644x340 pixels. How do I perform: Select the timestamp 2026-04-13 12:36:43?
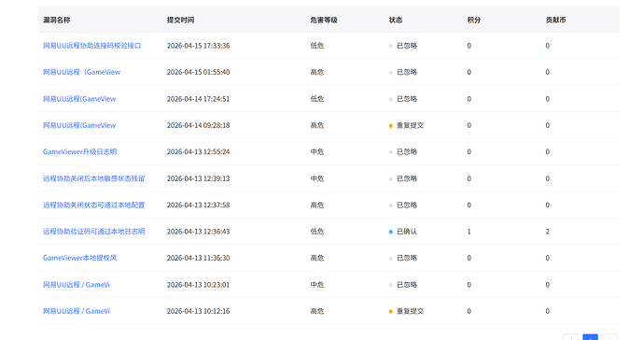click(199, 232)
